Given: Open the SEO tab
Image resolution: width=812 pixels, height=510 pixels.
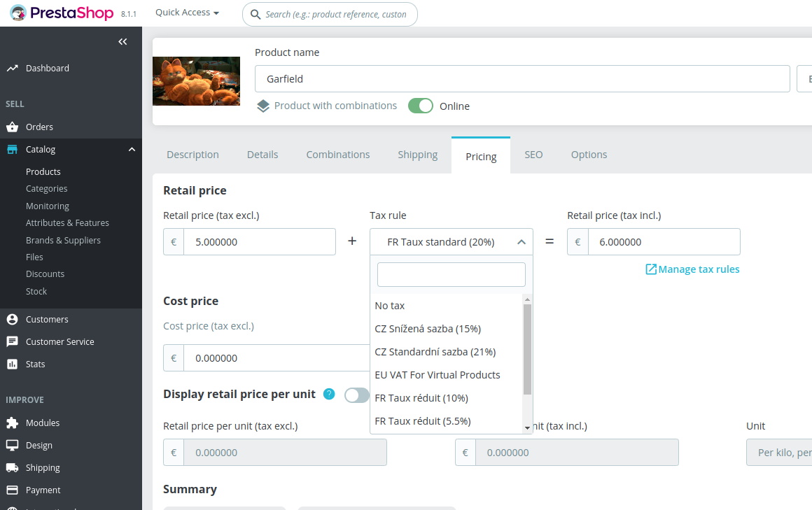Looking at the screenshot, I should click(533, 154).
